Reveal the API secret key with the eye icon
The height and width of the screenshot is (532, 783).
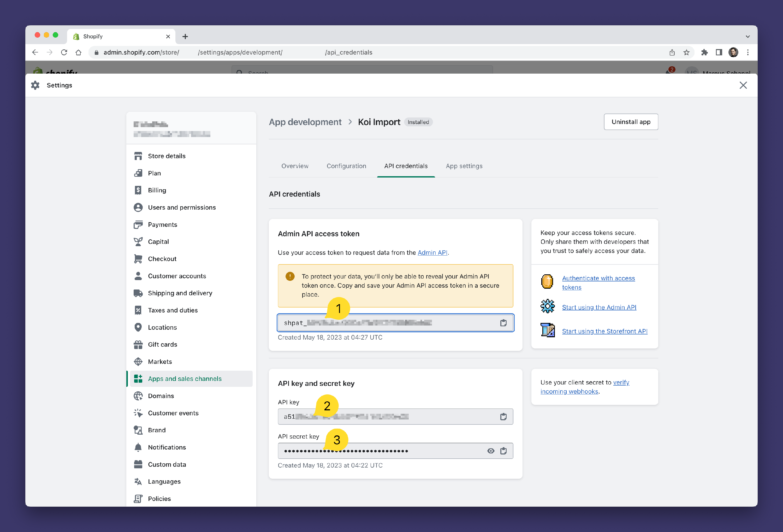(491, 451)
